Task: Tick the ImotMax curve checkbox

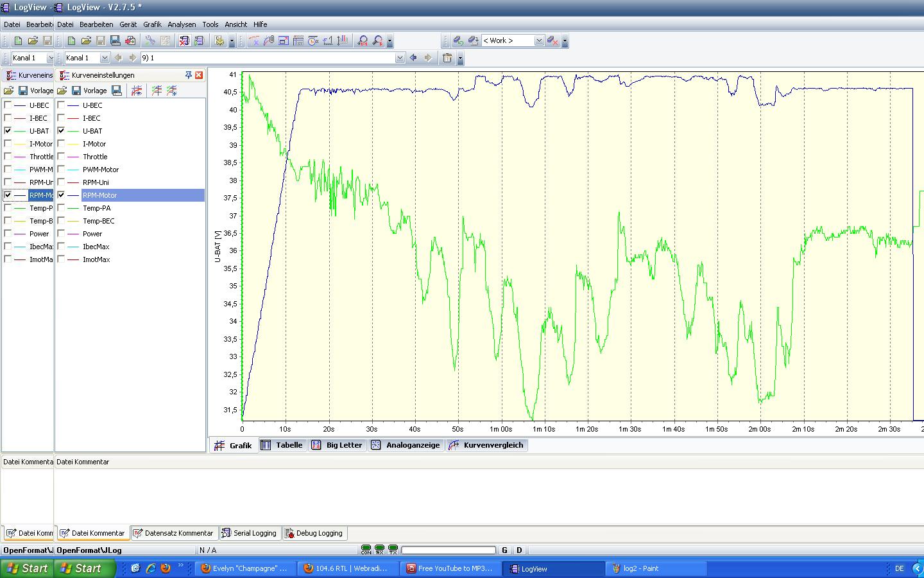Action: coord(62,259)
